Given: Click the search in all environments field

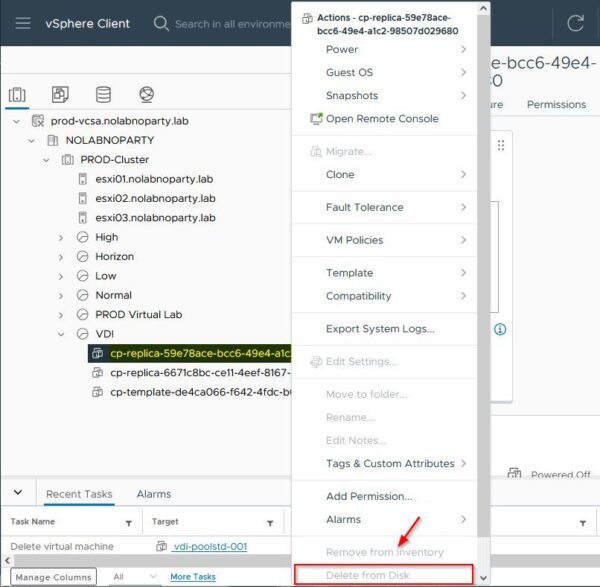Looking at the screenshot, I should point(232,24).
